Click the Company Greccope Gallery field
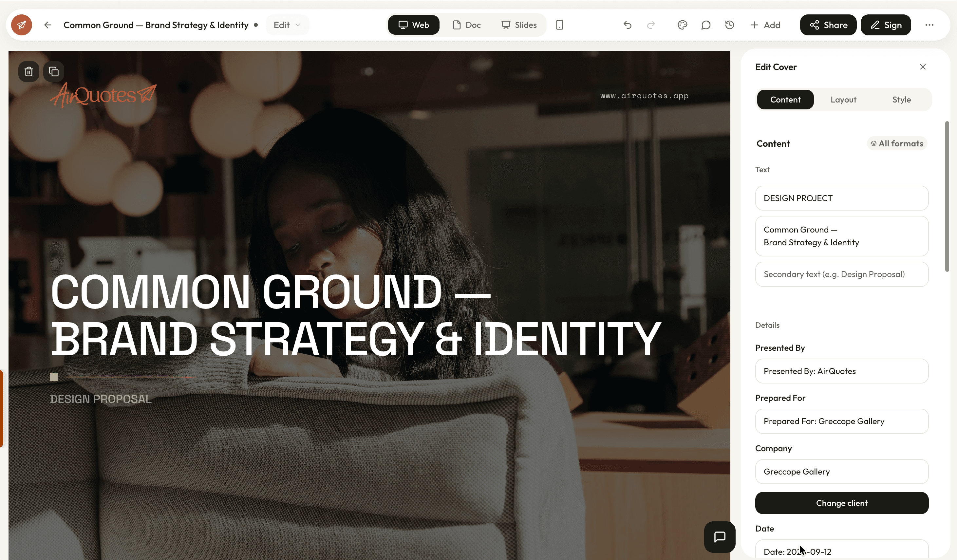The image size is (957, 560). coord(842,472)
